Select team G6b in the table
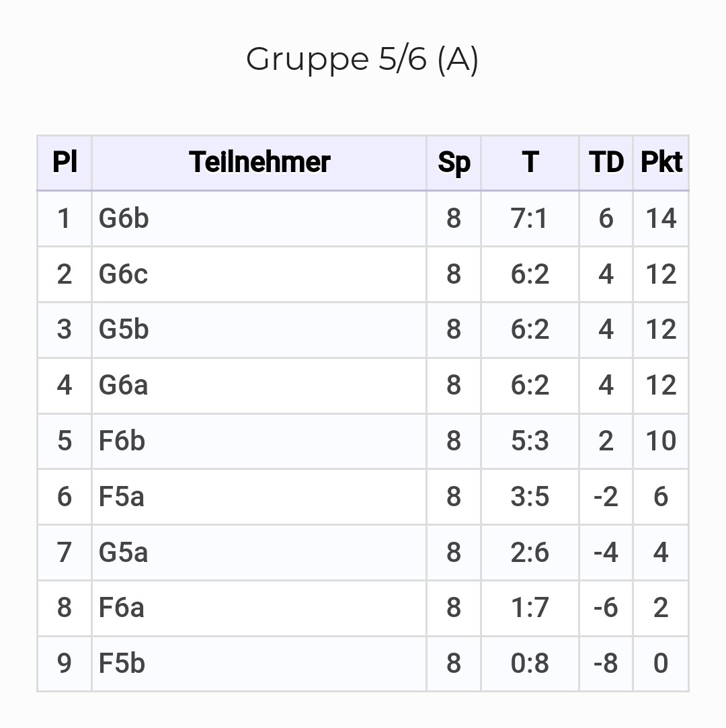The image size is (726, 728). click(124, 218)
